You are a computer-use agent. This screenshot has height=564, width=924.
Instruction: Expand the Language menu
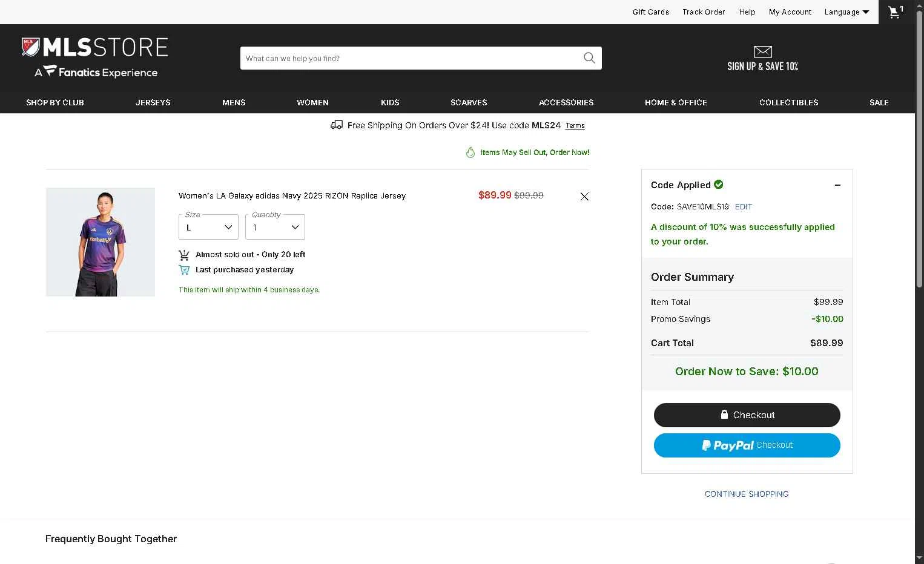pos(846,12)
